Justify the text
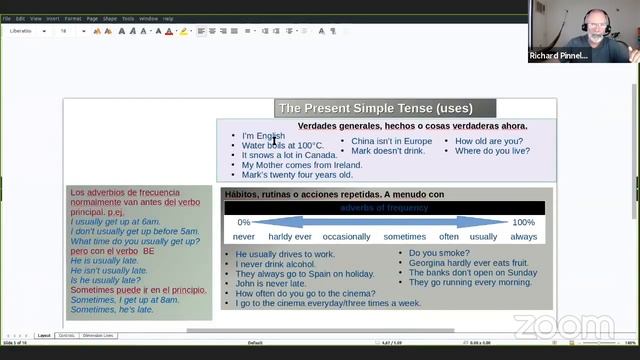The width and height of the screenshot is (640, 360). [x=234, y=31]
